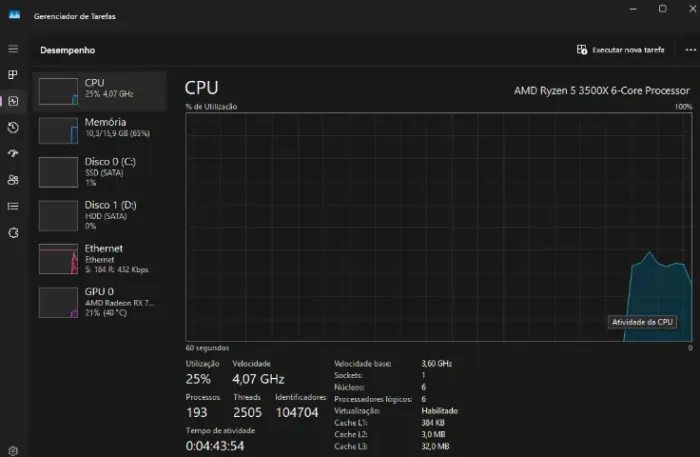Screen dimensions: 700x457
Task: Click the Task Manager app icon
Action: (14, 15)
